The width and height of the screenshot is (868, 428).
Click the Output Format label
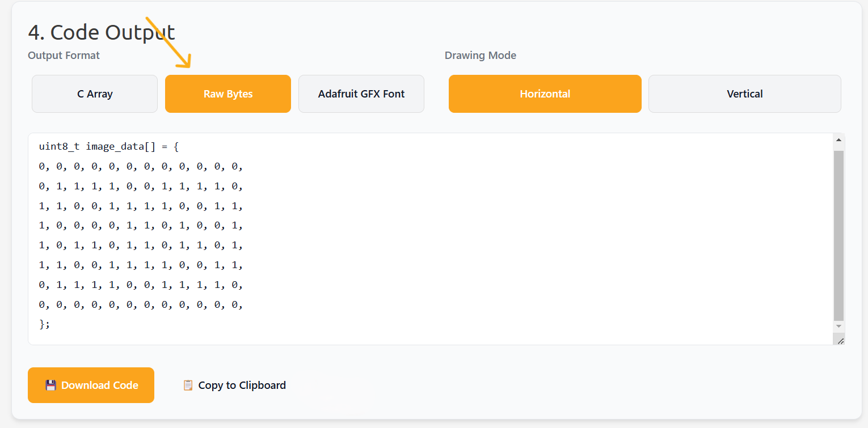pyautogui.click(x=64, y=56)
